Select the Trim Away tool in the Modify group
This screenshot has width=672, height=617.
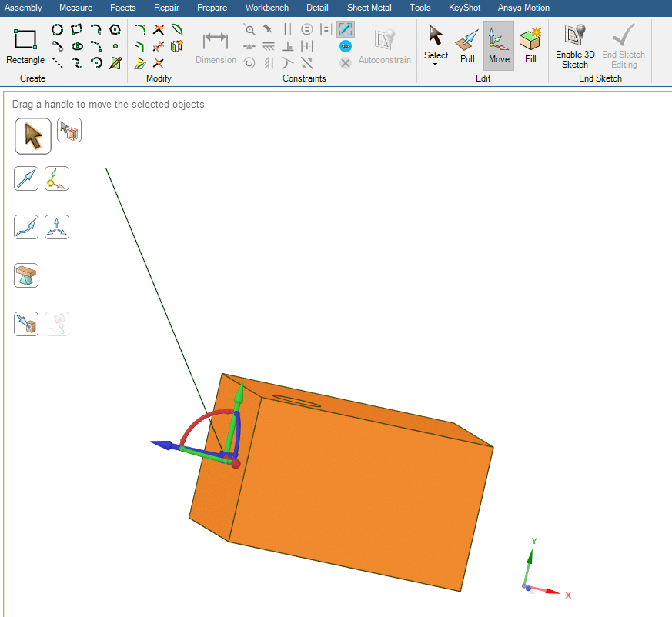158,28
